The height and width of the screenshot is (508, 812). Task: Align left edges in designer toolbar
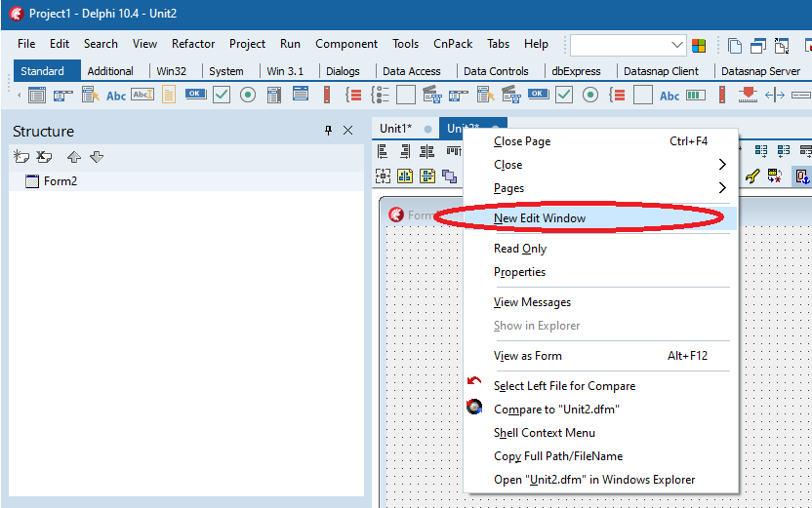coord(383,151)
